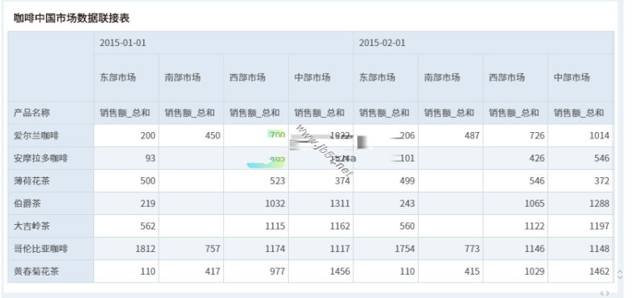
Task: Click the value 1197 in 大吉岭茶 row
Action: (600, 226)
